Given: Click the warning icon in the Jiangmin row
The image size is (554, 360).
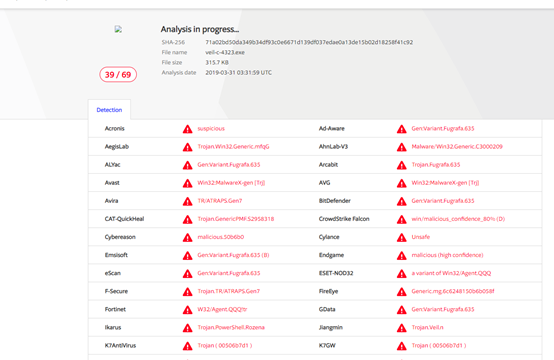Looking at the screenshot, I should tap(402, 328).
